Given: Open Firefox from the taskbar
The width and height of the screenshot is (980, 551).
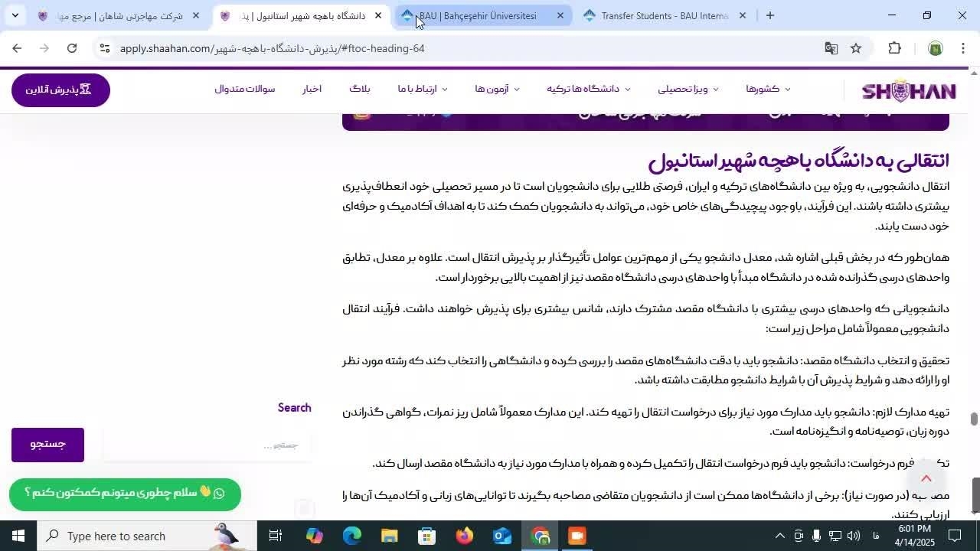Looking at the screenshot, I should point(465,536).
